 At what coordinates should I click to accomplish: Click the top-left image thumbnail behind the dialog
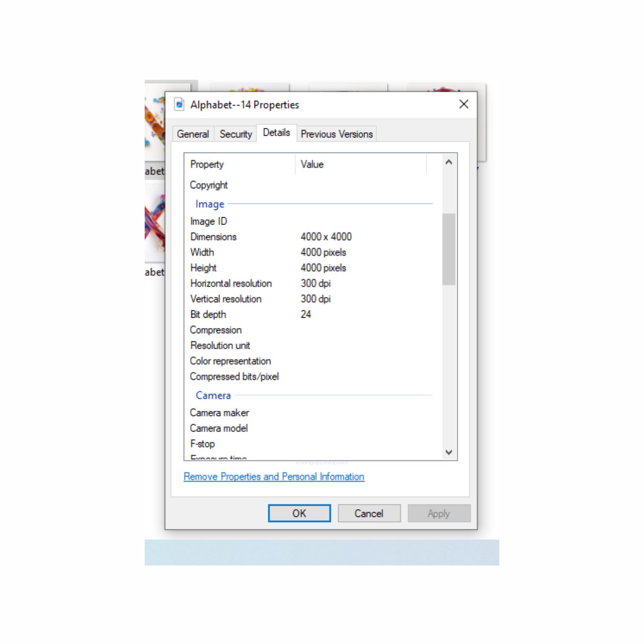point(155,122)
